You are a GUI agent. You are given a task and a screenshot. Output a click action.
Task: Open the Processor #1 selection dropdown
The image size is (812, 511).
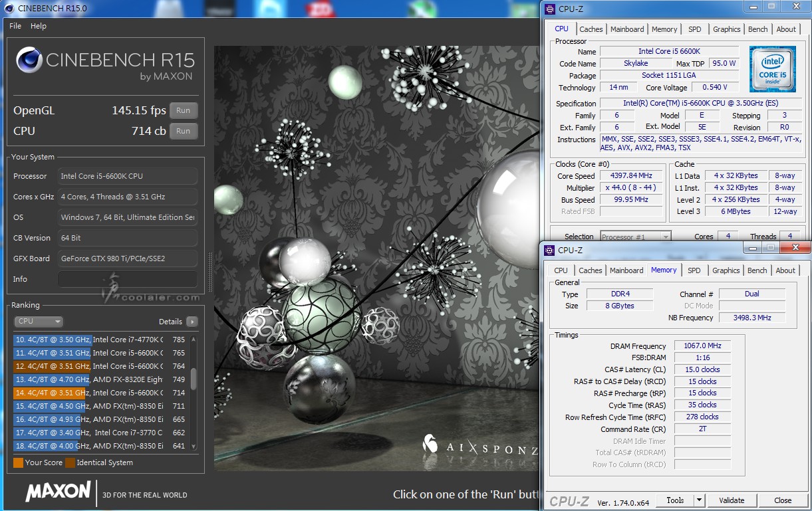[636, 237]
